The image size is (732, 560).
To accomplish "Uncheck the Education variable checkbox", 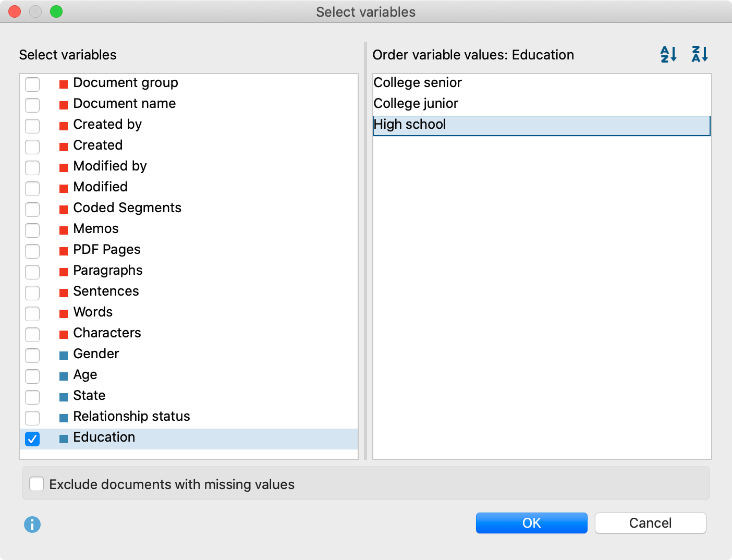I will [32, 439].
